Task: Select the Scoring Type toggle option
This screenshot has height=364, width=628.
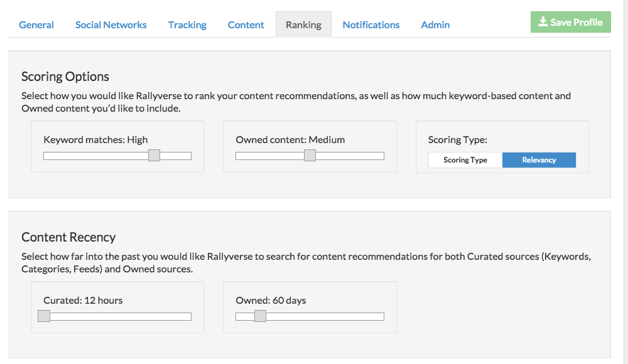Action: [465, 160]
